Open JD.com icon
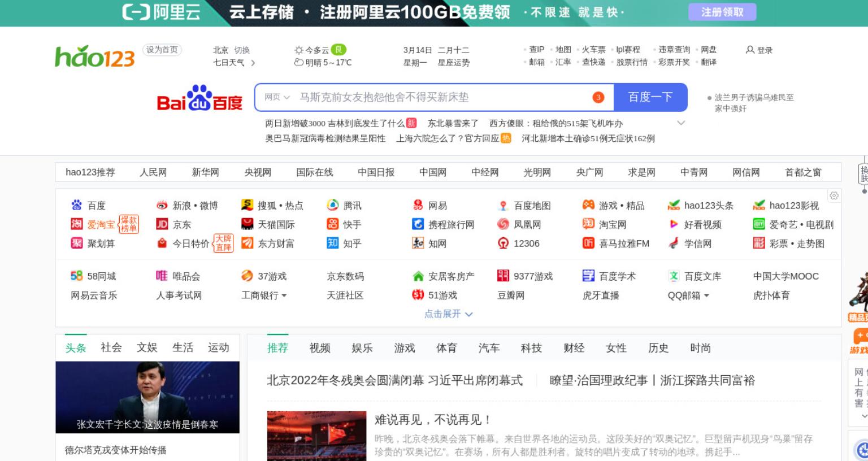868x461 pixels. point(162,224)
